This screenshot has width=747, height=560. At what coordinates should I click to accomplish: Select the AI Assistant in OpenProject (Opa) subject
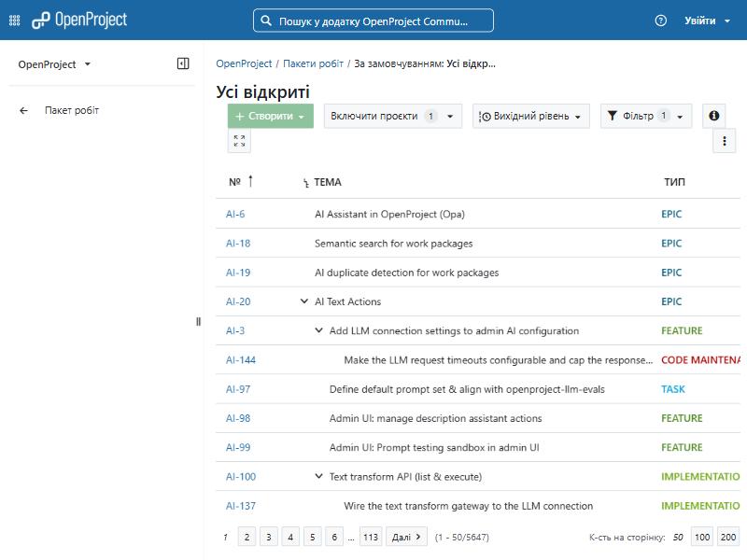[389, 215]
